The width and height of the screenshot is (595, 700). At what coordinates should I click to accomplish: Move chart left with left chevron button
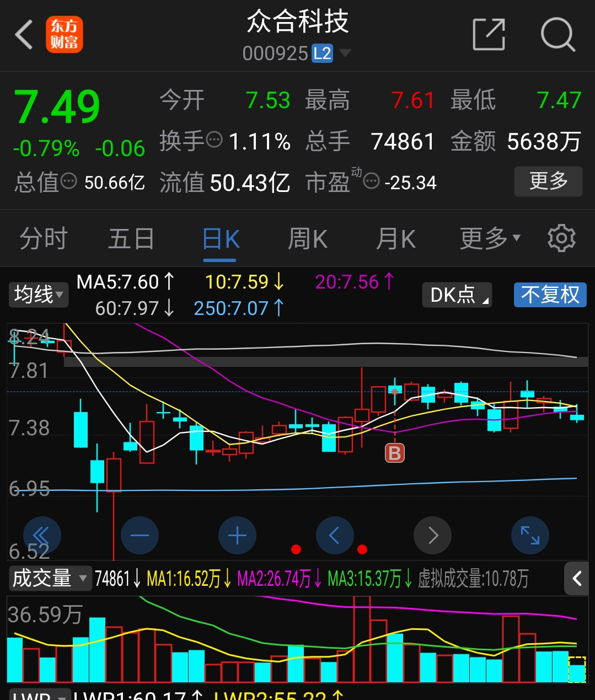pyautogui.click(x=335, y=536)
